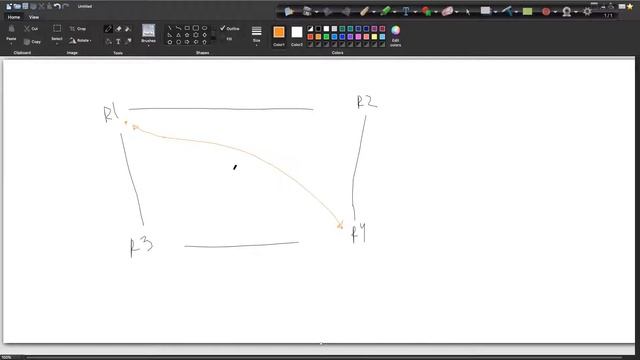This screenshot has height=360, width=640.
Task: Select the red-green shapes tool in floating toolbar
Action: (427, 11)
